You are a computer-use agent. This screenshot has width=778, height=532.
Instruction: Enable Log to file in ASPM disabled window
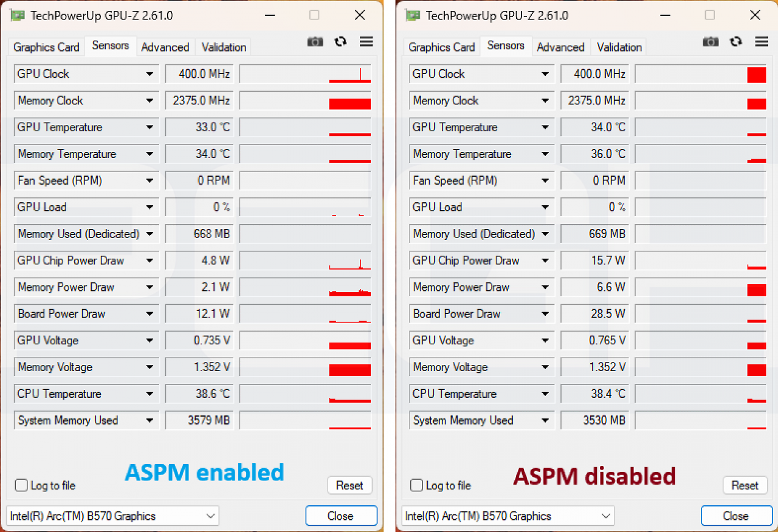click(416, 485)
